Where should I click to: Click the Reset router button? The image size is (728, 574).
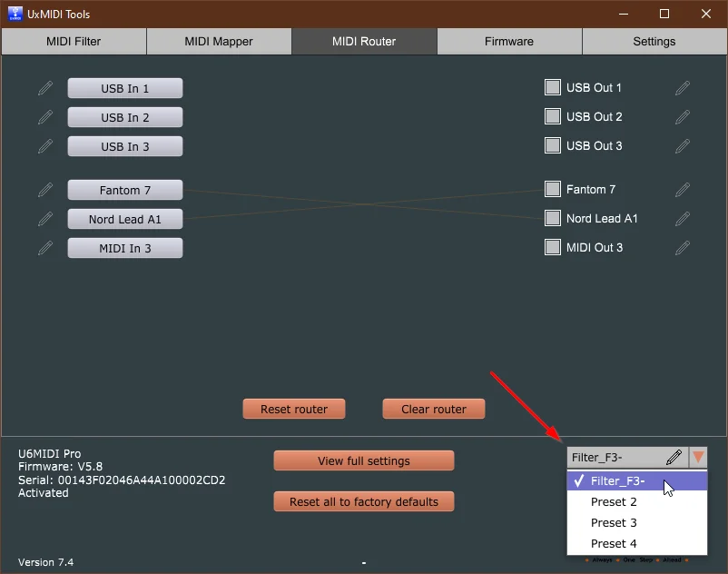[293, 408]
